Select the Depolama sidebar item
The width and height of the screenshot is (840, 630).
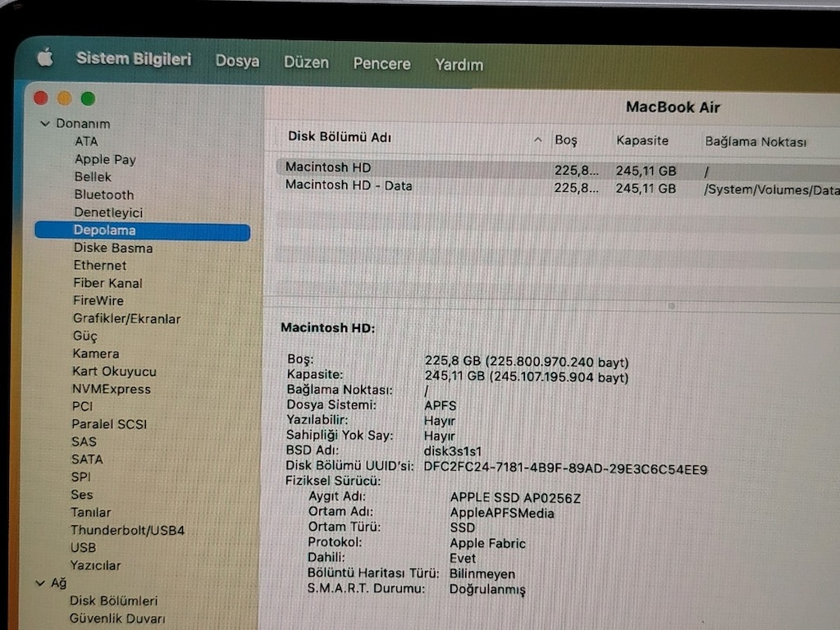[143, 231]
